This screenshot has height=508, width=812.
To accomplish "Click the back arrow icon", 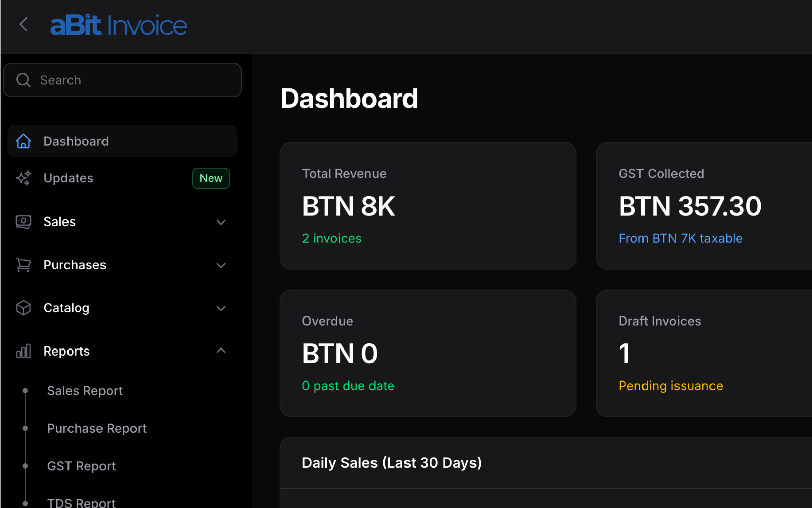I will click(23, 24).
